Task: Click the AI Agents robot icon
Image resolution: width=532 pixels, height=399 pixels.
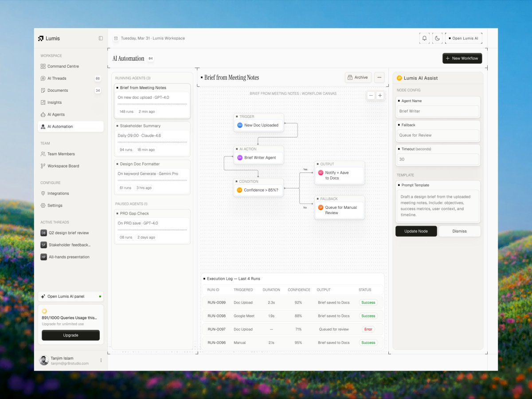Action: [x=43, y=114]
